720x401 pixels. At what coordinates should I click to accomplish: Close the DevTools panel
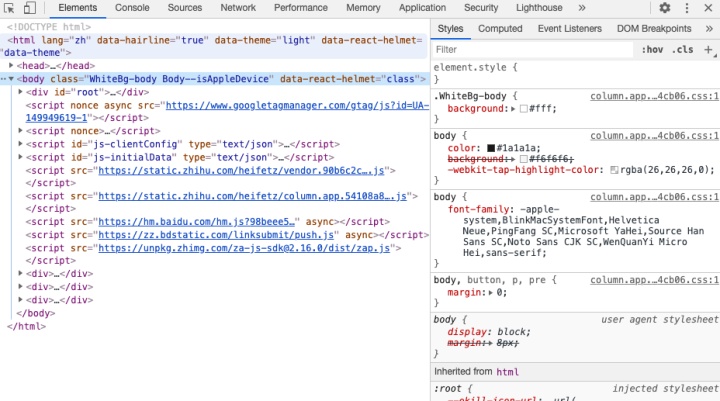pyautogui.click(x=708, y=8)
